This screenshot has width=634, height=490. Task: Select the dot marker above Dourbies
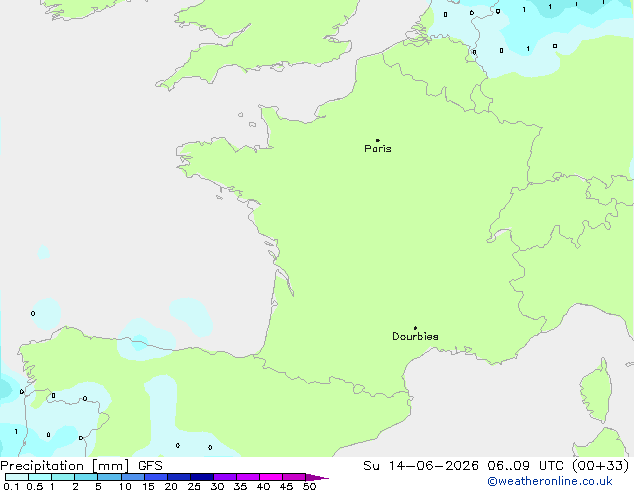coord(415,328)
